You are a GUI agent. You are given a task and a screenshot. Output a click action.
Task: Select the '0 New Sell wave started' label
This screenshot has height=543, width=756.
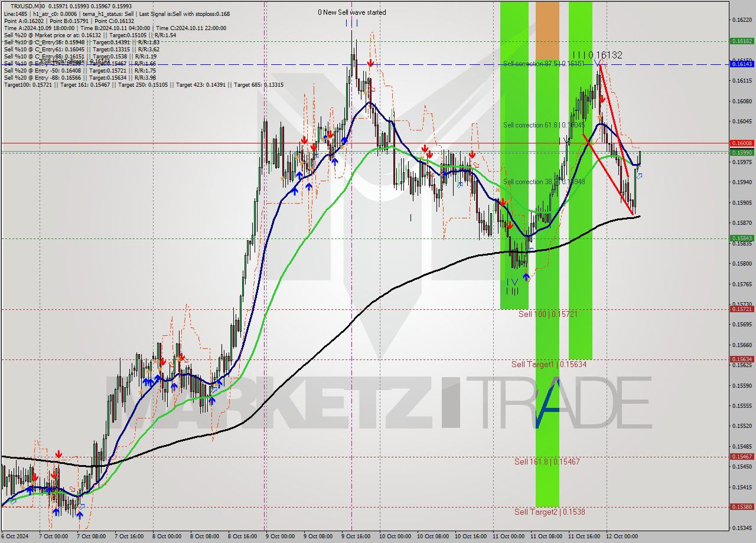[352, 12]
